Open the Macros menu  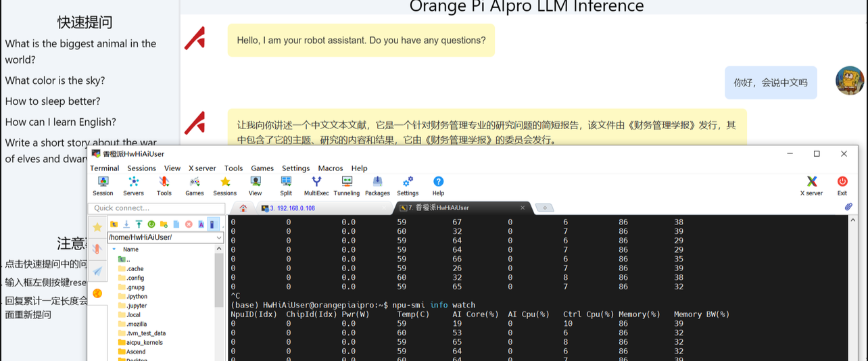tap(331, 168)
